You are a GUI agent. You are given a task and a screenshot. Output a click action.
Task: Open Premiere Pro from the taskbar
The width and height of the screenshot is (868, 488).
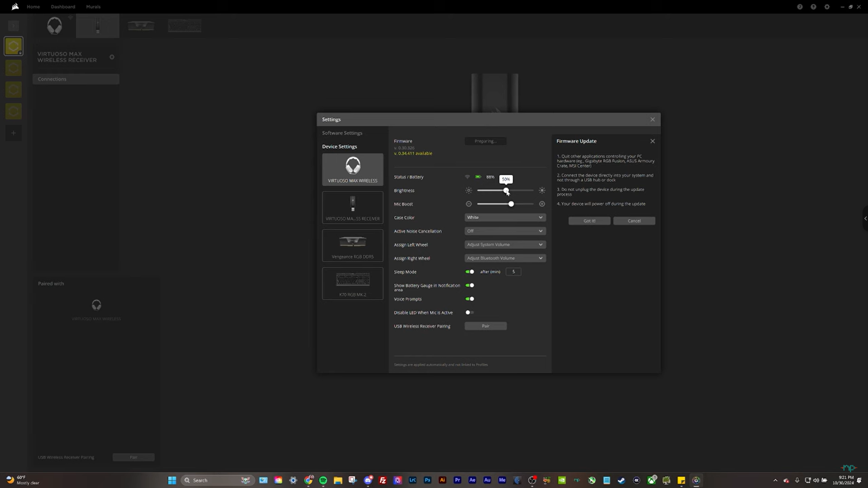[x=457, y=480]
